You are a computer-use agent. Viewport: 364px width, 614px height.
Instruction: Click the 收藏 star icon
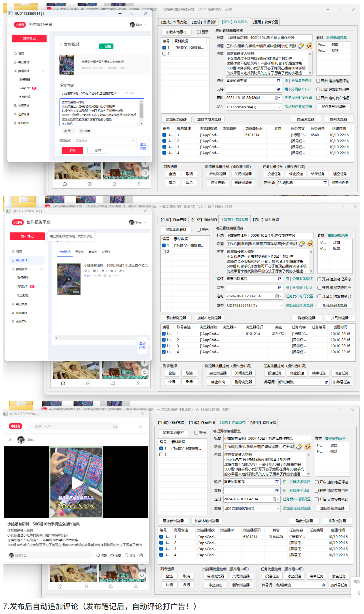pyautogui.click(x=112, y=555)
